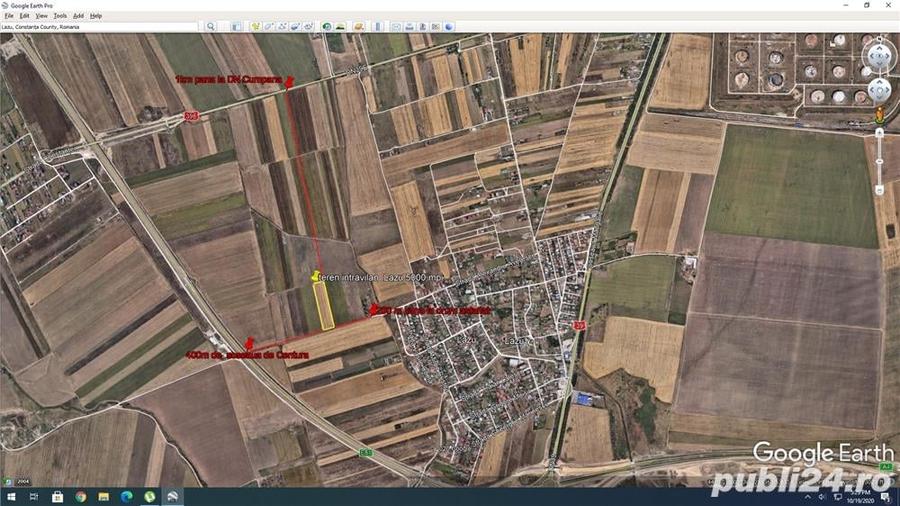
Task: Click the Print toolbar icon
Action: (x=410, y=26)
